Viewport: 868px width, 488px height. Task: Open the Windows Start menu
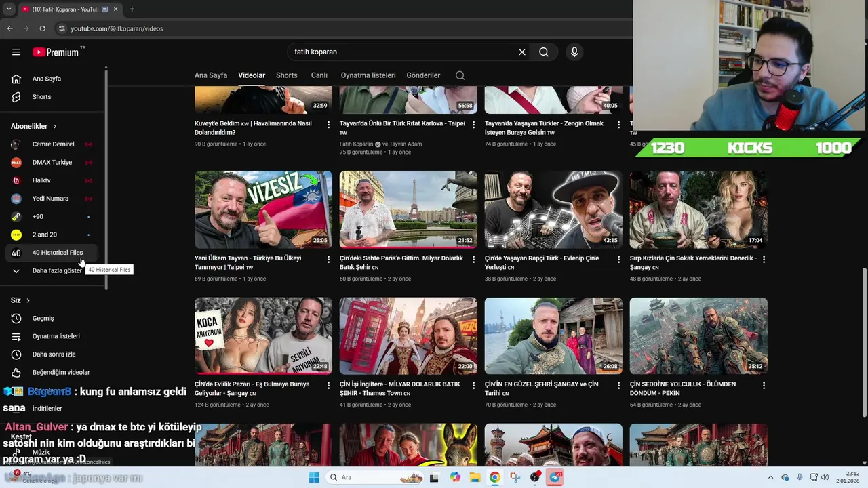314,477
